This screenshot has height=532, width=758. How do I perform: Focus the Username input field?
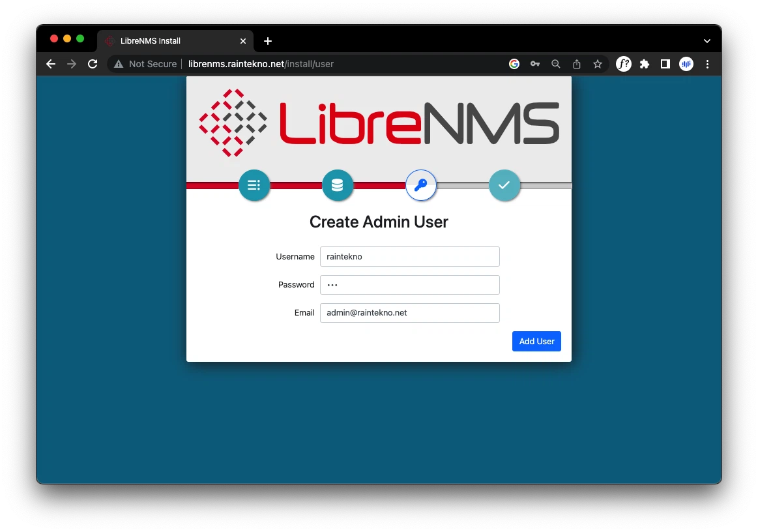point(409,257)
